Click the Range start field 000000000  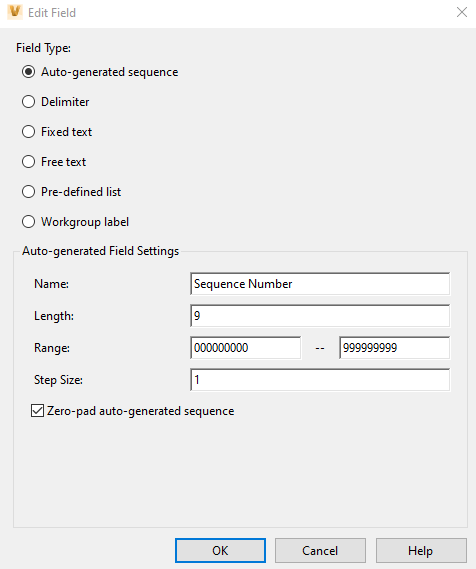pyautogui.click(x=246, y=348)
